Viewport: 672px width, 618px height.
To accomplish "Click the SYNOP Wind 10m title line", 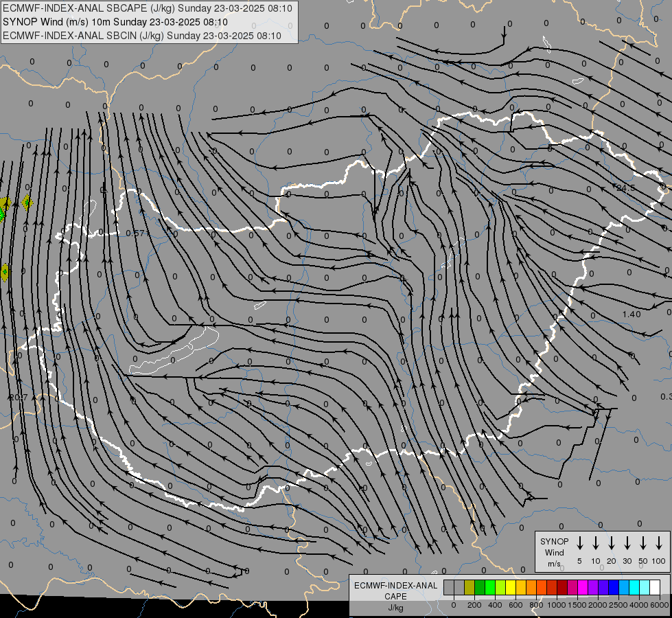I will pyautogui.click(x=115, y=22).
